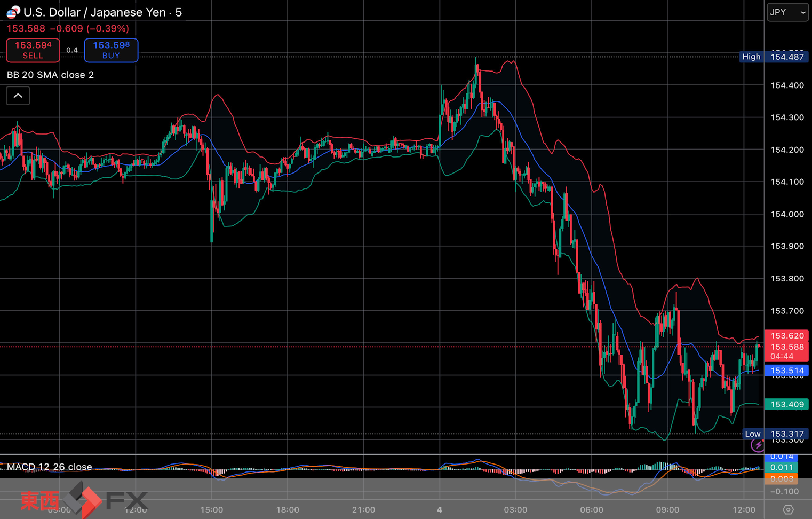The image size is (812, 519).
Task: Click the 0.4 spread value
Action: [x=72, y=50]
